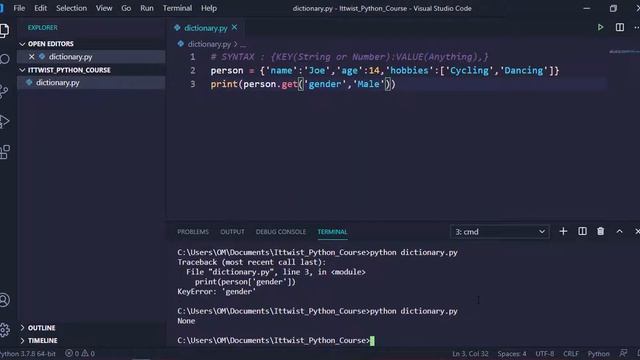Open the Manage gear icon
Viewport: 640px width, 360px height.
tap(4, 329)
